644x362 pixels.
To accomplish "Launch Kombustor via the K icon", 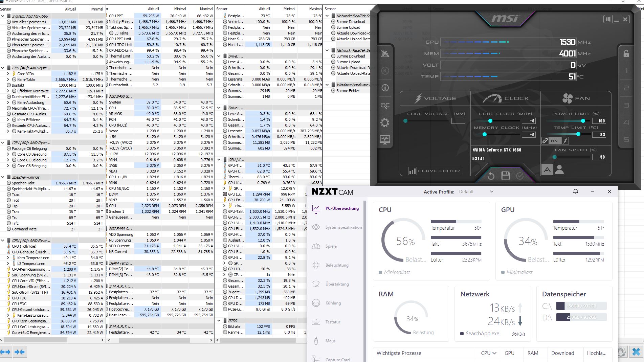I will (x=385, y=71).
